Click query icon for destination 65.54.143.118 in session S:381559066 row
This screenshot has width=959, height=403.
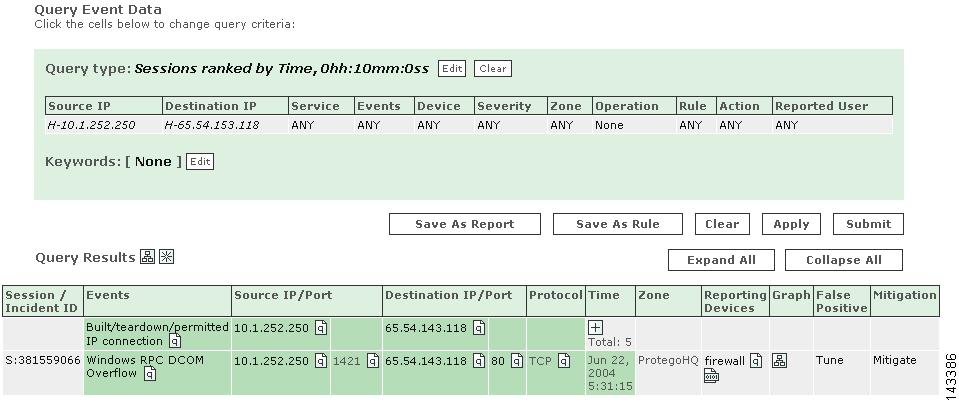(479, 361)
